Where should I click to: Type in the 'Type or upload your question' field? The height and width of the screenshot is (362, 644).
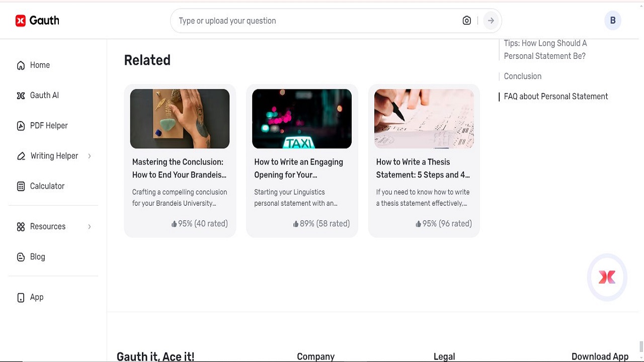[x=317, y=21]
